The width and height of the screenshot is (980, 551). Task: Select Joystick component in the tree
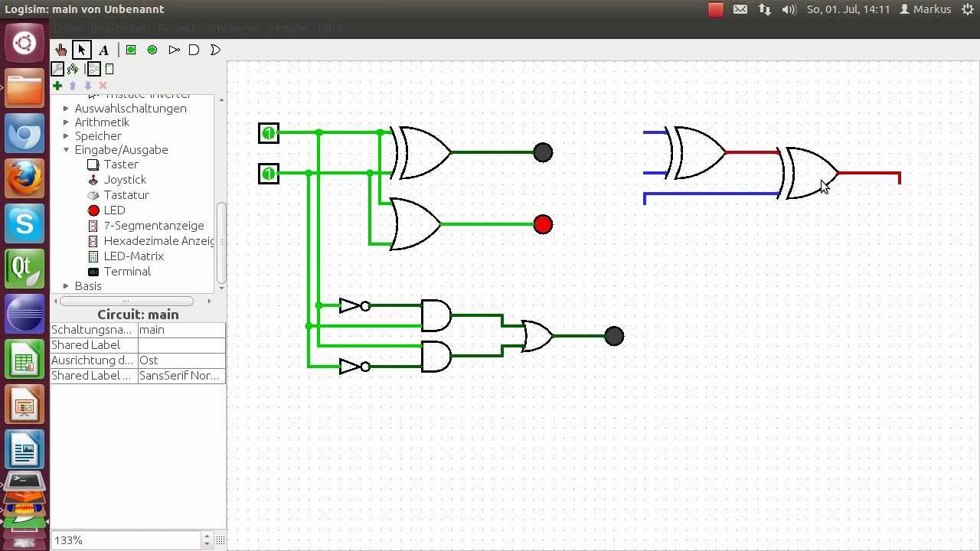click(125, 180)
